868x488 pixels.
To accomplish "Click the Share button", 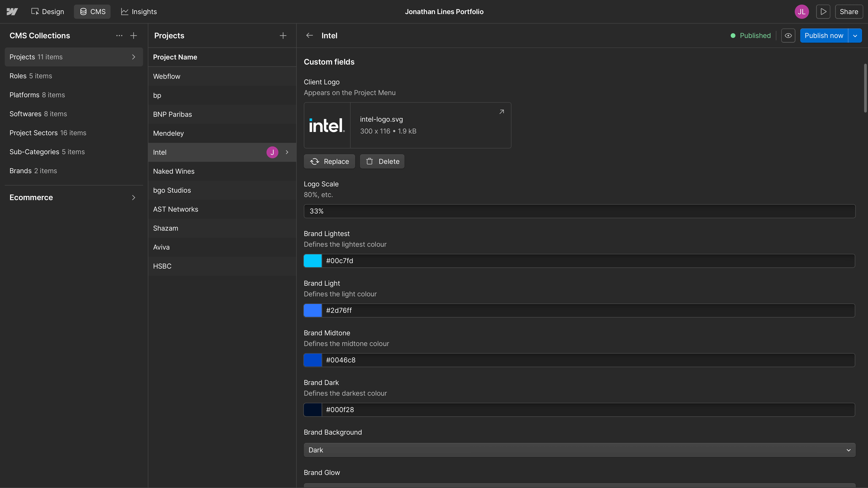I will [x=849, y=12].
